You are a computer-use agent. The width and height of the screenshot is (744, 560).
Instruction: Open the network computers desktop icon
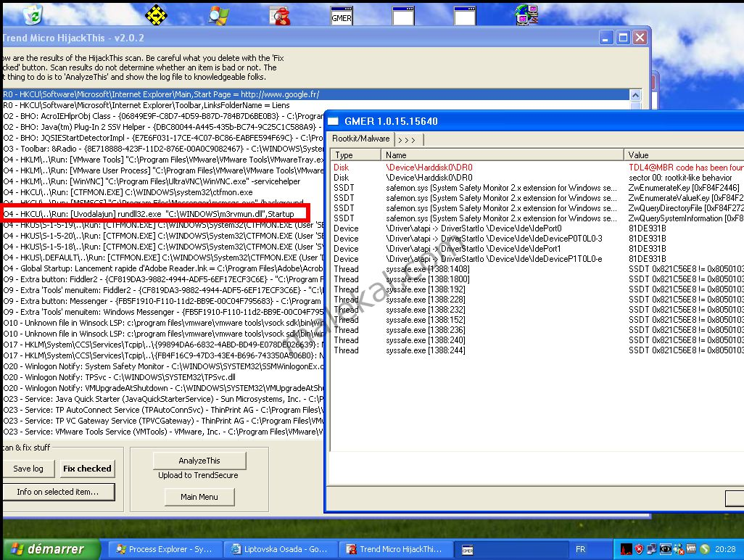click(526, 15)
